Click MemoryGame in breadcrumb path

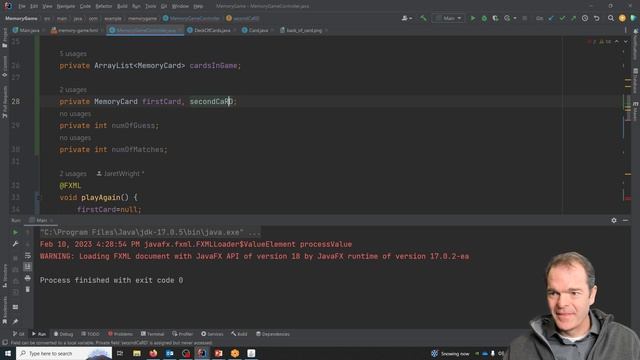21,18
